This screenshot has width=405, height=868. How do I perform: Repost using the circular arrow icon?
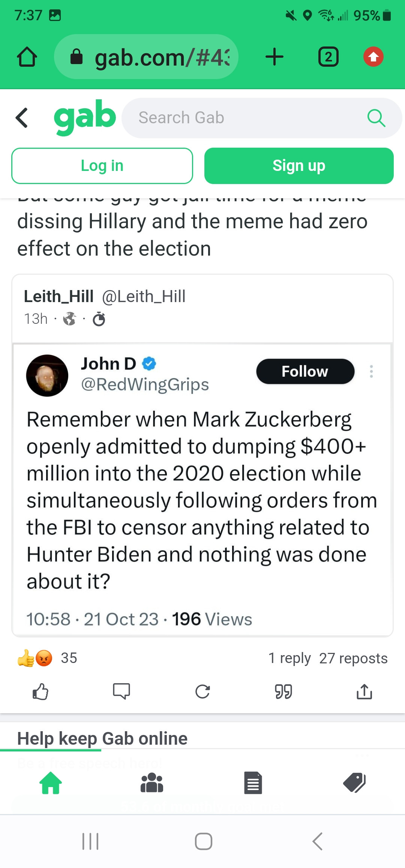[202, 691]
